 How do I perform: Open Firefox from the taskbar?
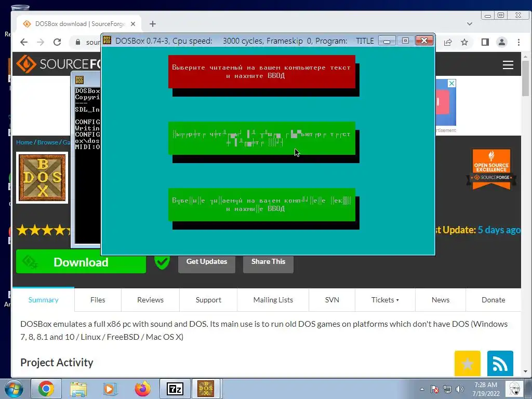(142, 389)
